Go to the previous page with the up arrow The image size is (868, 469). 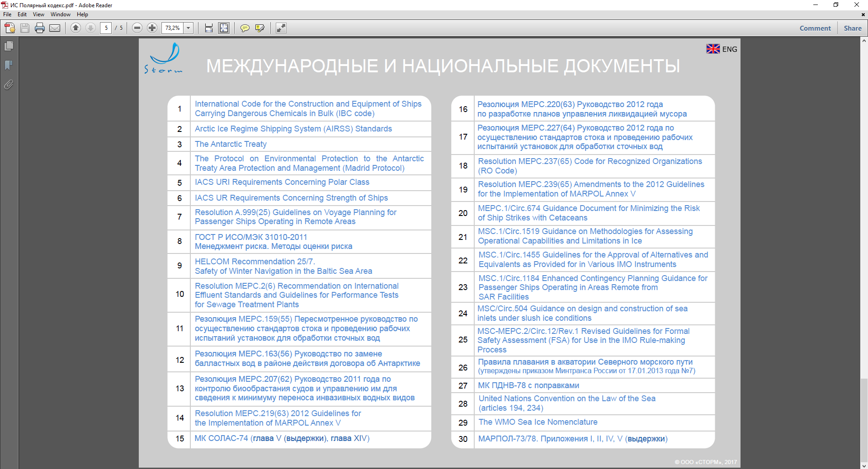pos(76,28)
